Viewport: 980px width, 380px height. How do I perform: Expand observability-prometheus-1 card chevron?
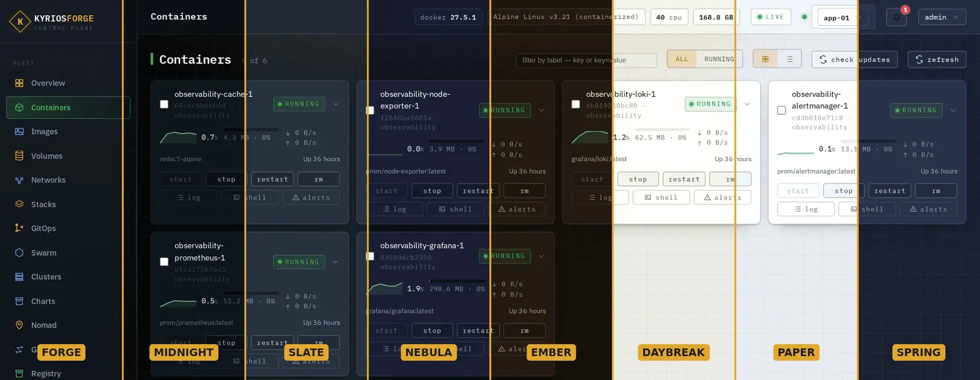click(335, 262)
